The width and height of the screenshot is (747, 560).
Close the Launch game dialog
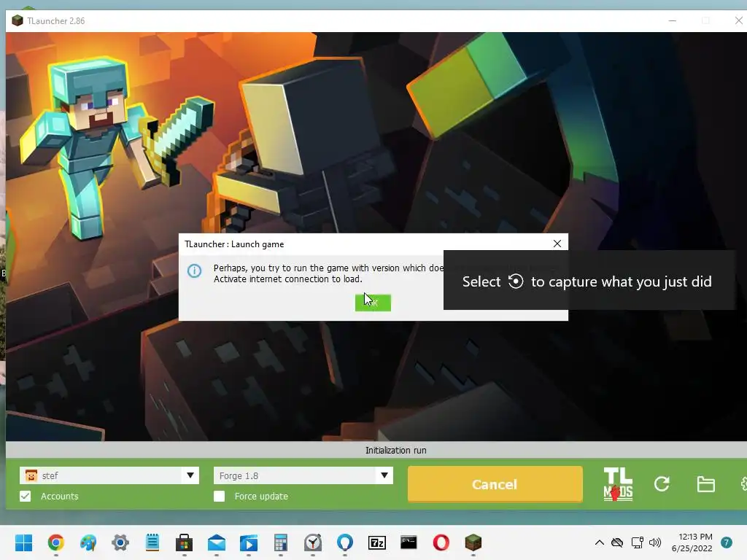coord(557,244)
